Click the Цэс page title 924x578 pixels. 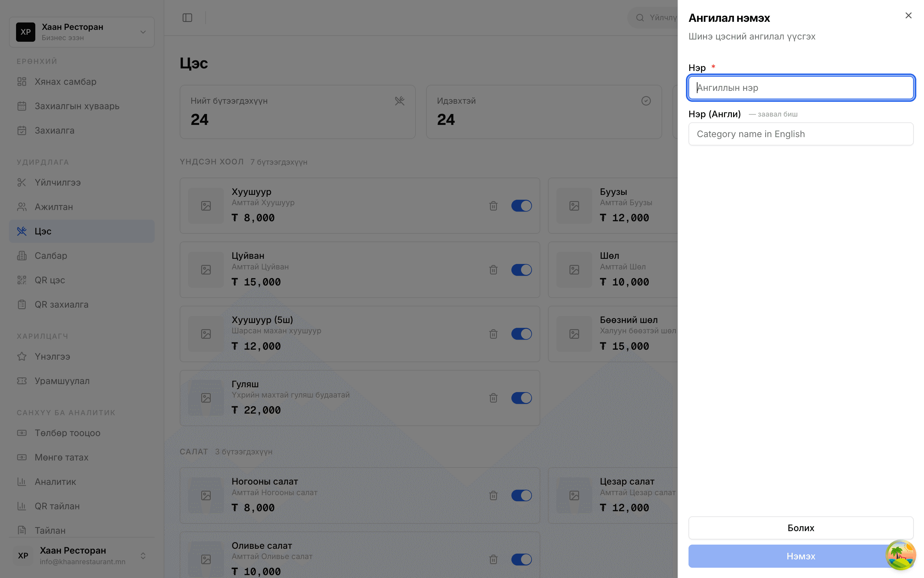(194, 63)
